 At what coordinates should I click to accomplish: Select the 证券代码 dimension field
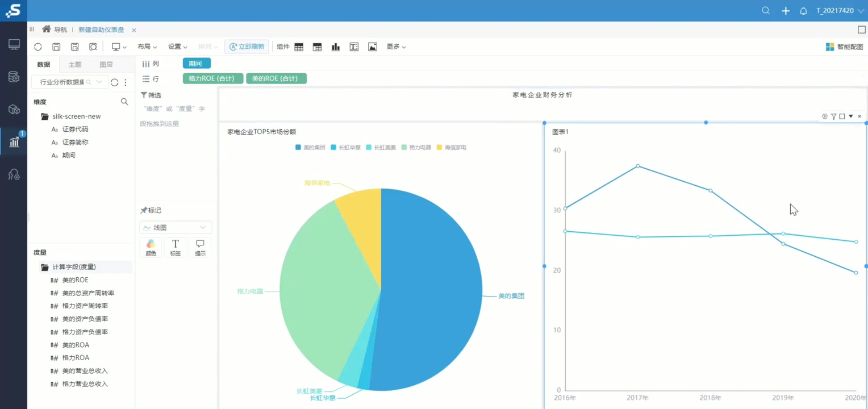tap(75, 130)
